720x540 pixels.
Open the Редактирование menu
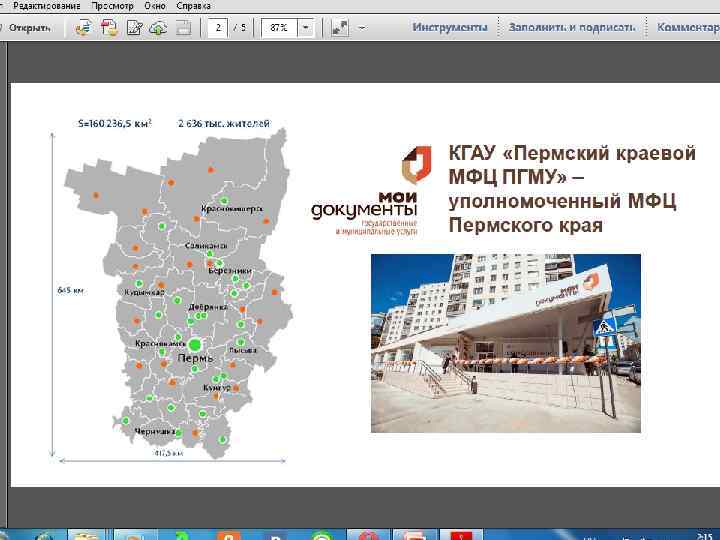tap(46, 6)
